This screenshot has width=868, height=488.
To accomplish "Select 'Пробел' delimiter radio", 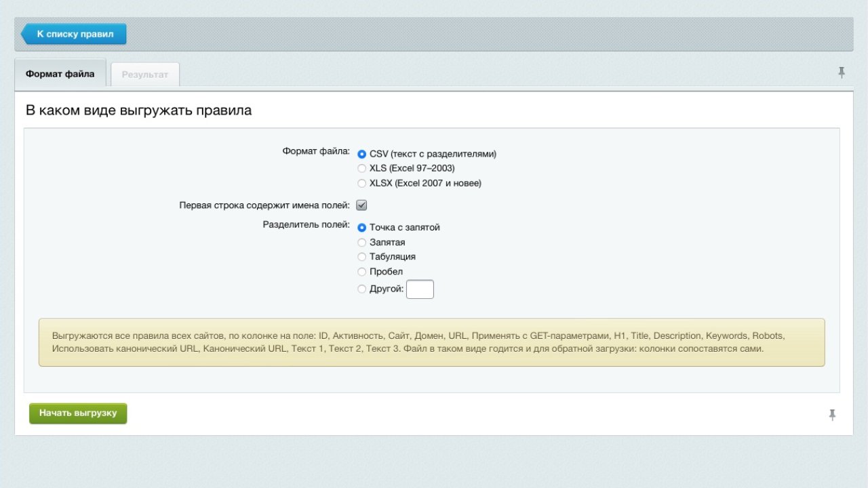I will click(361, 272).
